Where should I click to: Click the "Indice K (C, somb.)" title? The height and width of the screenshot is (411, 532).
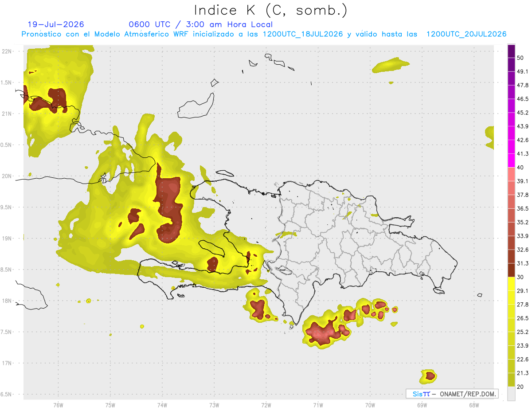(x=270, y=11)
